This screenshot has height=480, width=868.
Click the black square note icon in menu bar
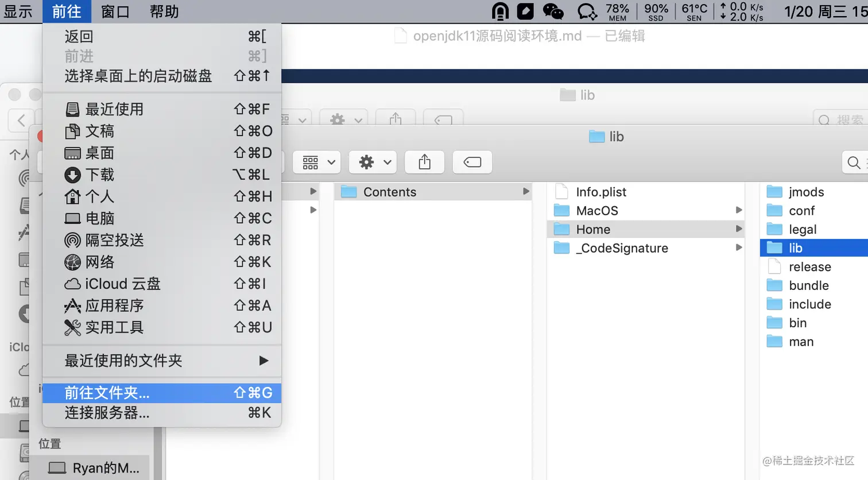click(x=525, y=11)
